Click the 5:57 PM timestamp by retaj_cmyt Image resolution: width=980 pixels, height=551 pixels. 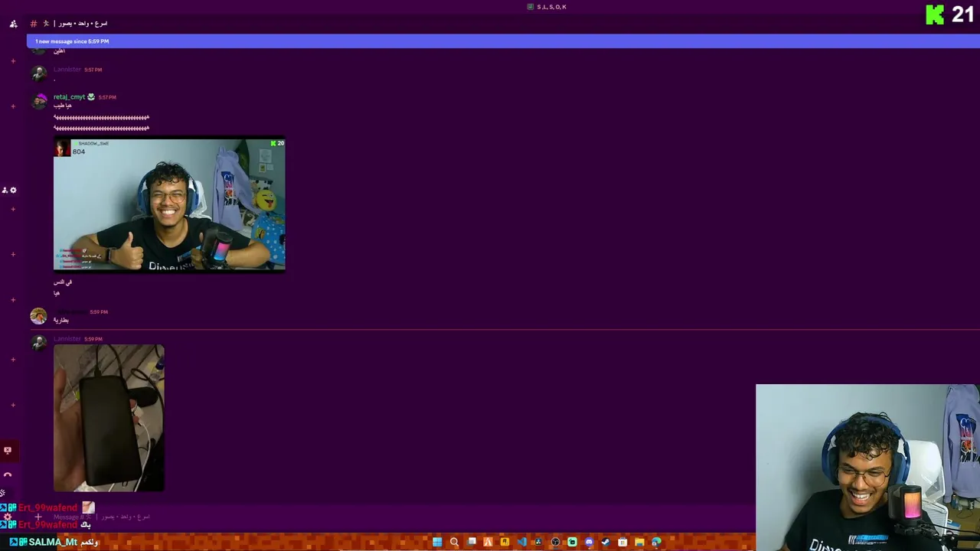pos(107,97)
